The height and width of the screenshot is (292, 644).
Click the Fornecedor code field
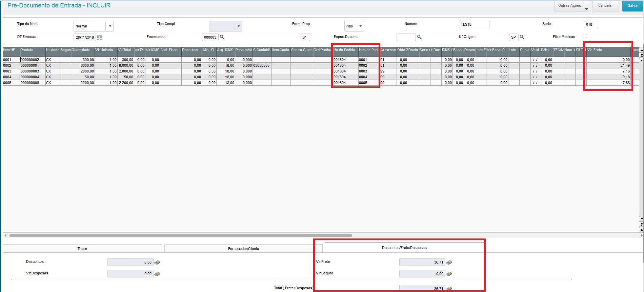[210, 37]
